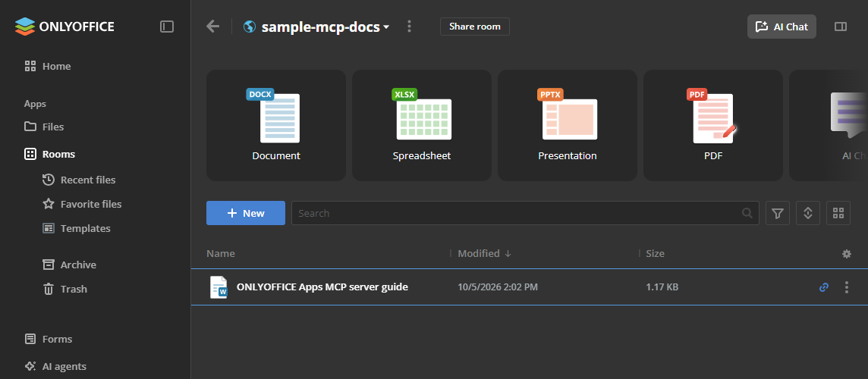
Task: Create a new DOCX Document
Action: [276, 125]
